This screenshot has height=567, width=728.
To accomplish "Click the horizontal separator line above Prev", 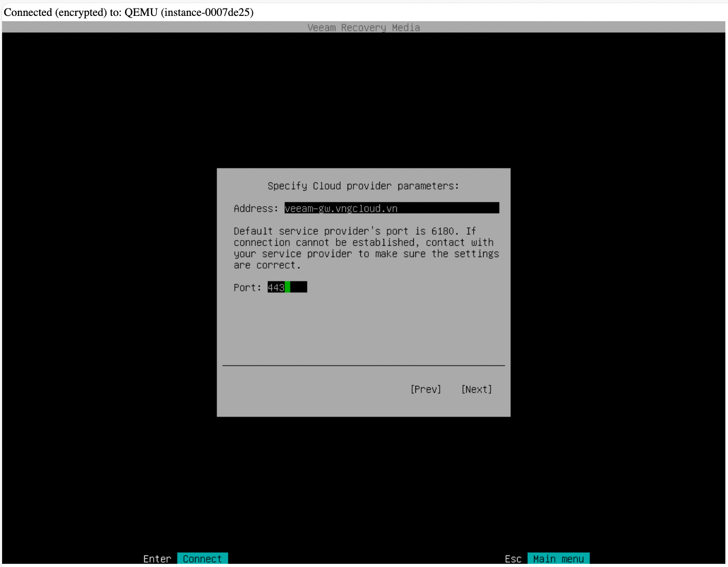I will (363, 366).
